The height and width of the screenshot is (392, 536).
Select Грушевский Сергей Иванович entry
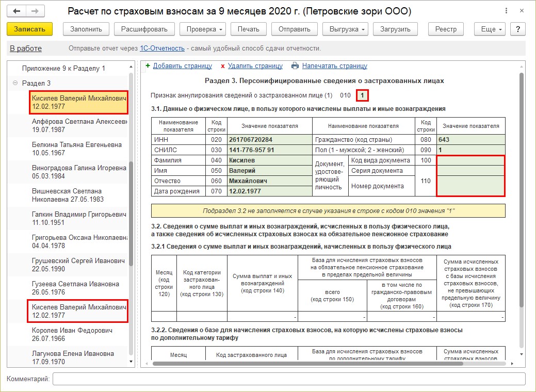click(78, 265)
